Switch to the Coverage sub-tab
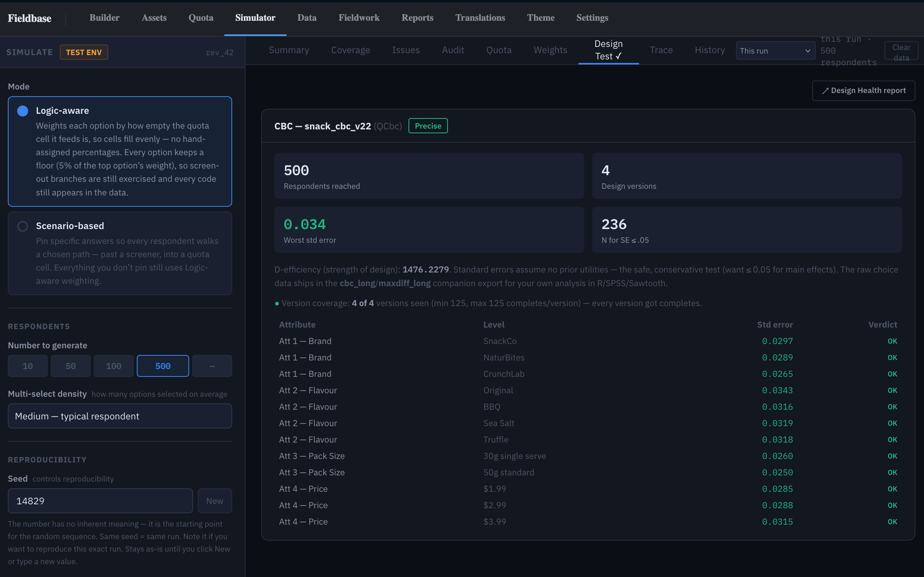 (x=351, y=50)
